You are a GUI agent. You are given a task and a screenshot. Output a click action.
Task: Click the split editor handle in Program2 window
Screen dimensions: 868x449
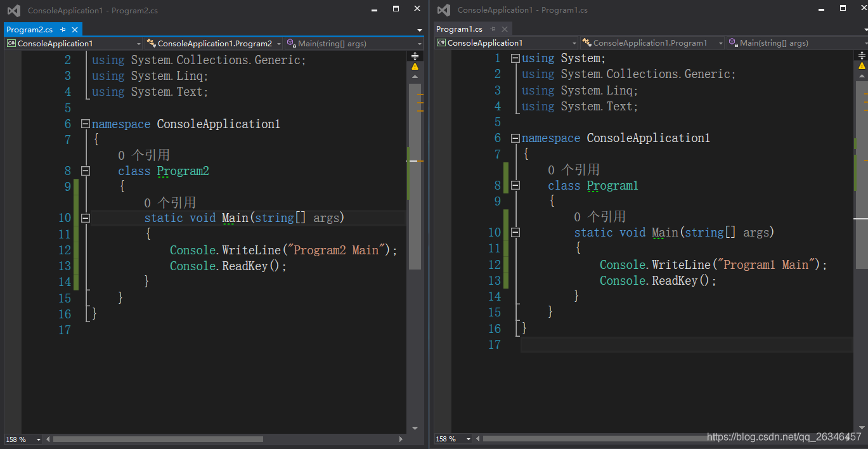(415, 56)
